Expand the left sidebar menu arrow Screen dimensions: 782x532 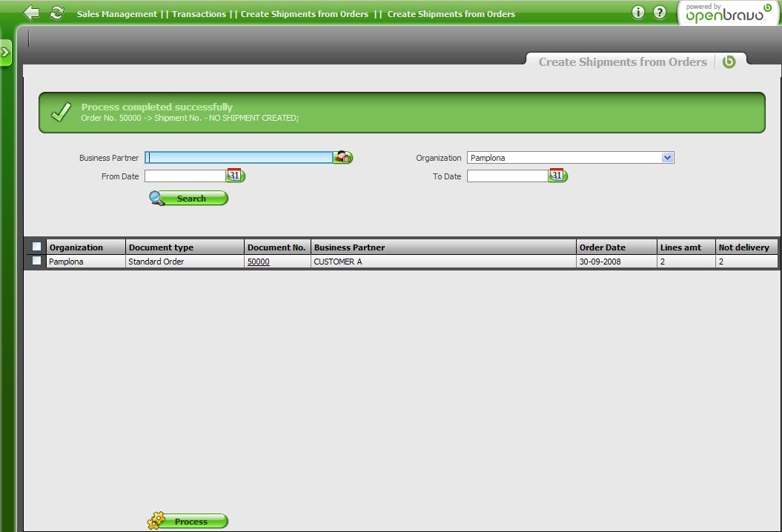tap(5, 53)
